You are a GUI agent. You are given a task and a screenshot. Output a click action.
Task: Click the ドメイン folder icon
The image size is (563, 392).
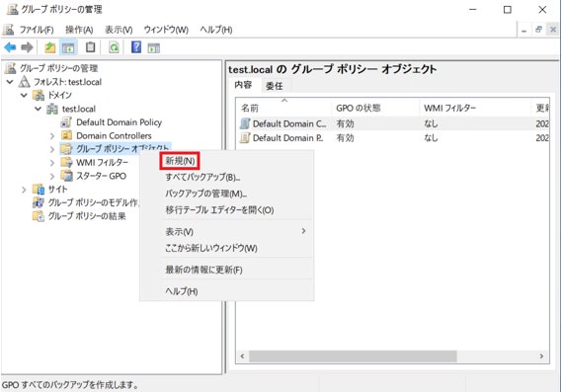pos(39,95)
